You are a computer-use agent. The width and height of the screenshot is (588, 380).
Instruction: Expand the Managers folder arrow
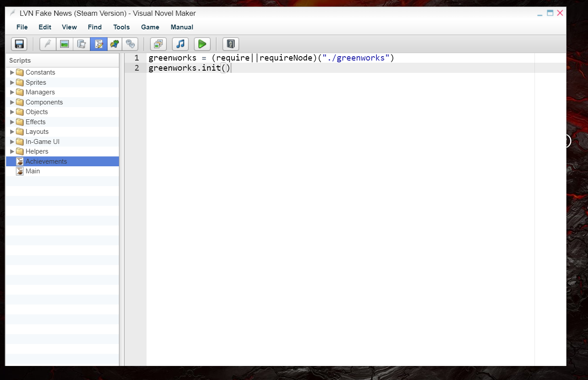click(x=12, y=92)
